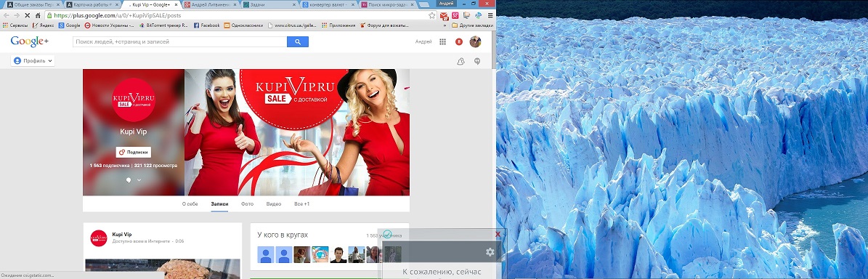This screenshot has height=279, width=868.
Task: Switch to the Фото tab
Action: pos(247,203)
